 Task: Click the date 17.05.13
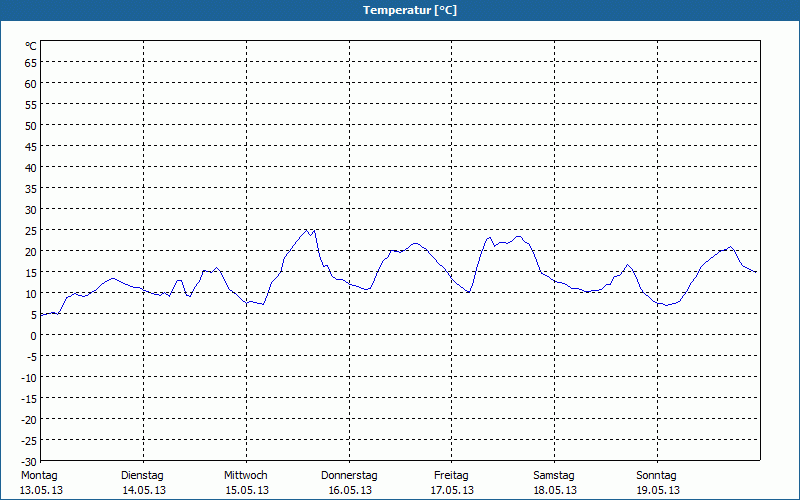coord(453,490)
